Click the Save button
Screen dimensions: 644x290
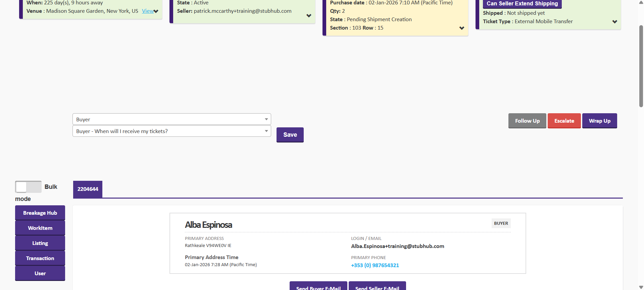(290, 135)
